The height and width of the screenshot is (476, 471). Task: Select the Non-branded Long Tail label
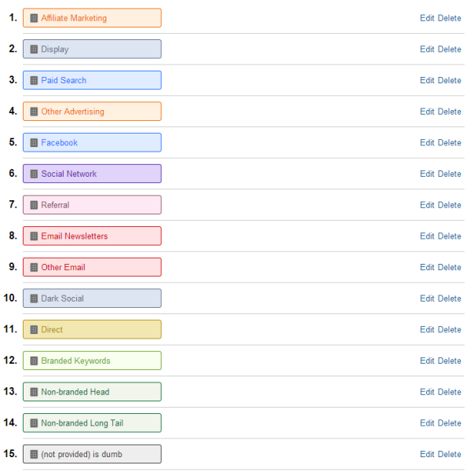pos(82,423)
